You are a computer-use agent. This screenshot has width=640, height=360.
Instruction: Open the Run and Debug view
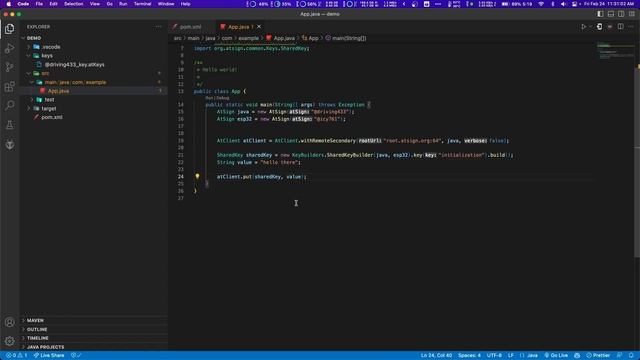click(9, 48)
